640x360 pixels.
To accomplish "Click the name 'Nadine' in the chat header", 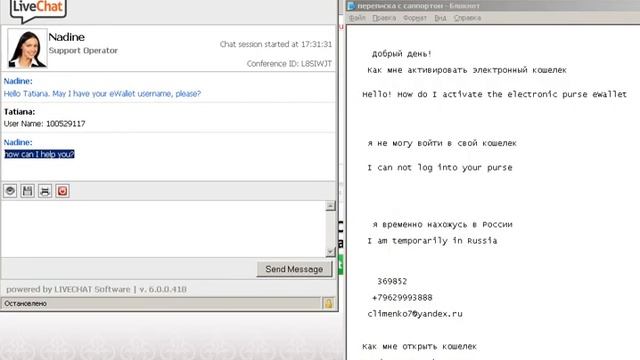I will 67,37.
